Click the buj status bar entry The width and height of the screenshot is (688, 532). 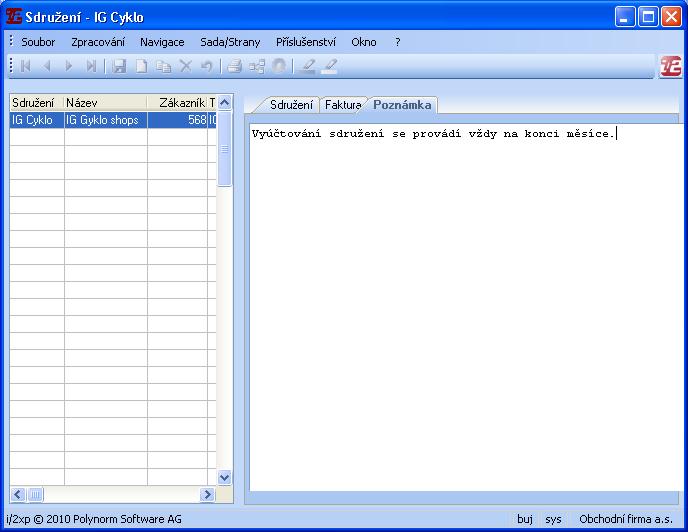point(525,519)
